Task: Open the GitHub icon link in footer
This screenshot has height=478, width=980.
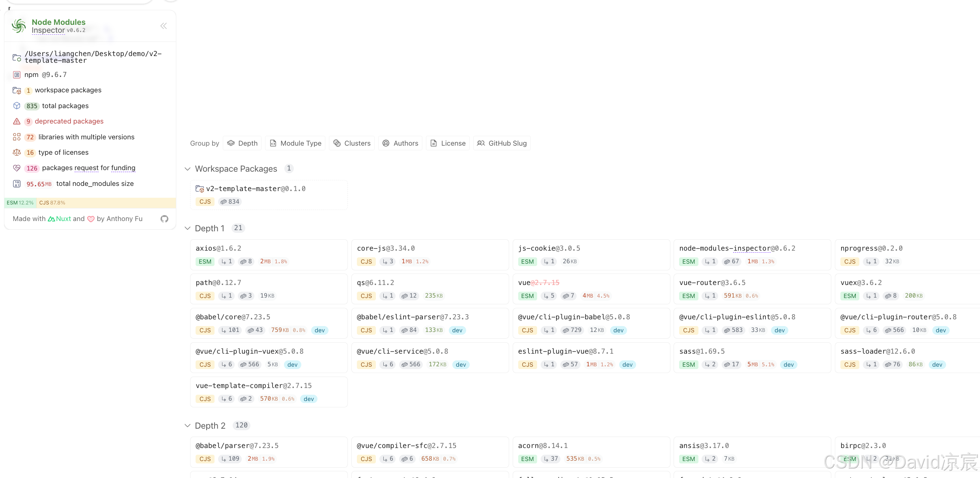Action: click(x=164, y=219)
